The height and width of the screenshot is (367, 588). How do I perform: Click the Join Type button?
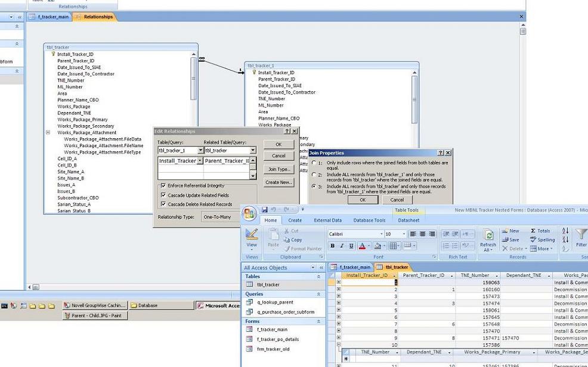pyautogui.click(x=278, y=169)
